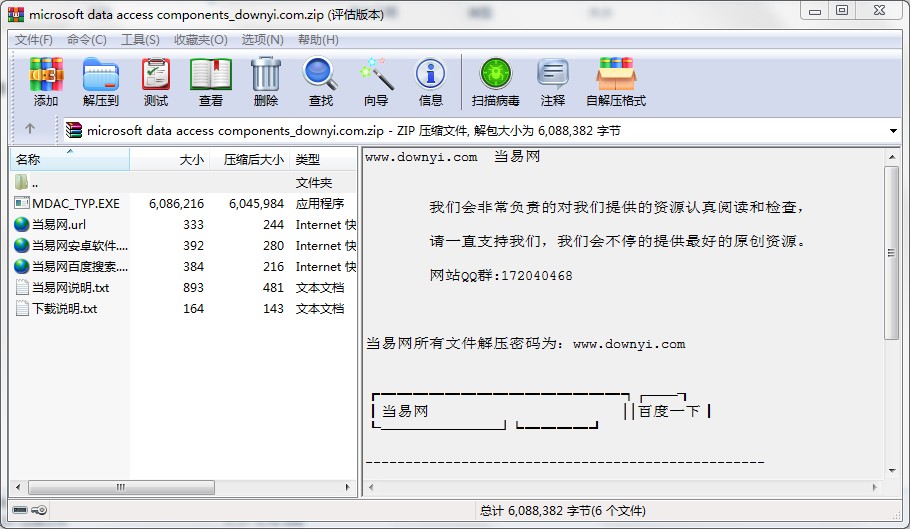The height and width of the screenshot is (529, 910).
Task: Click www.downyi.com text in comment
Action: coord(421,157)
